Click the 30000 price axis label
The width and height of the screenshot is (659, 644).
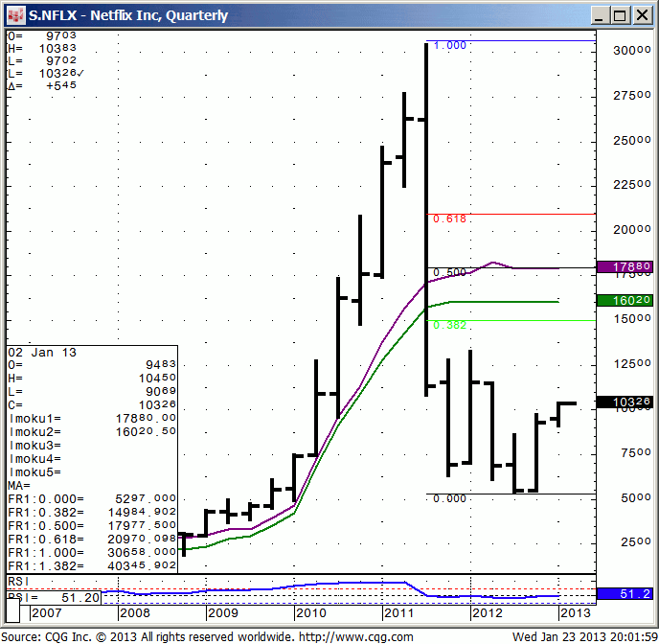tap(631, 51)
